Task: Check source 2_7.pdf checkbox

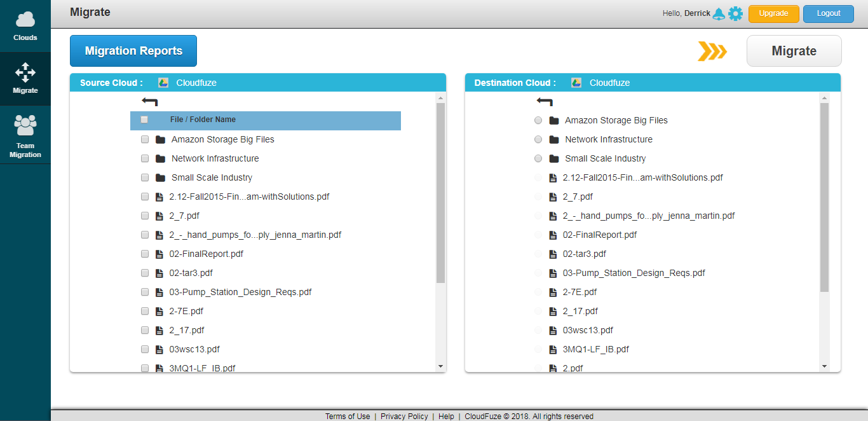Action: (144, 216)
